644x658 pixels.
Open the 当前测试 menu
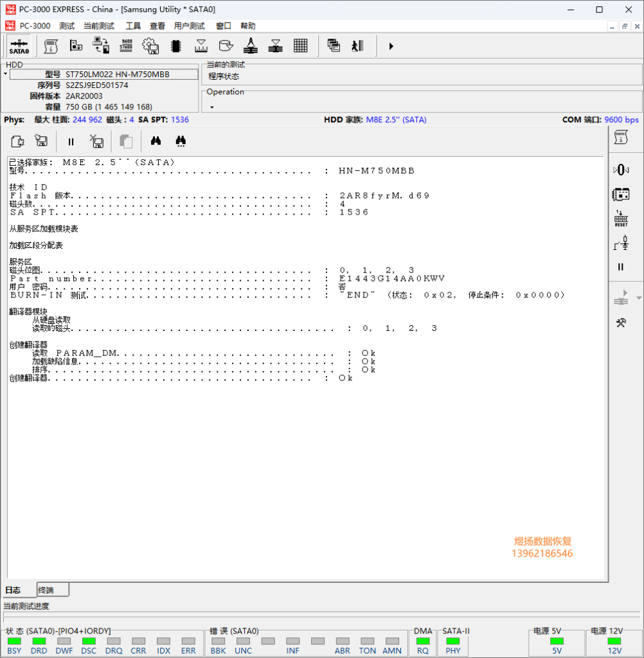coord(99,26)
